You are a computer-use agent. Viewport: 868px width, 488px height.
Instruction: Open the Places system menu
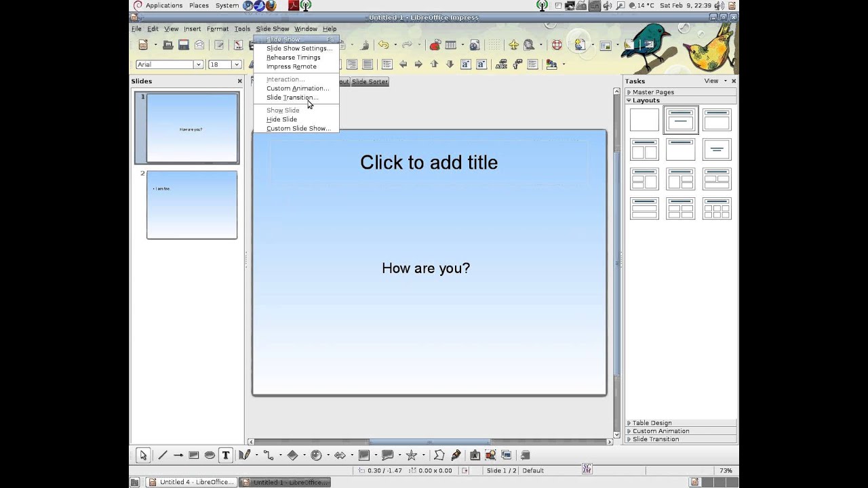point(199,5)
